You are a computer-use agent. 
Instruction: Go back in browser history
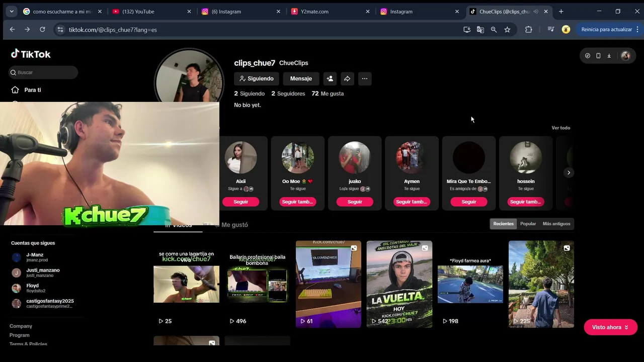point(12,30)
